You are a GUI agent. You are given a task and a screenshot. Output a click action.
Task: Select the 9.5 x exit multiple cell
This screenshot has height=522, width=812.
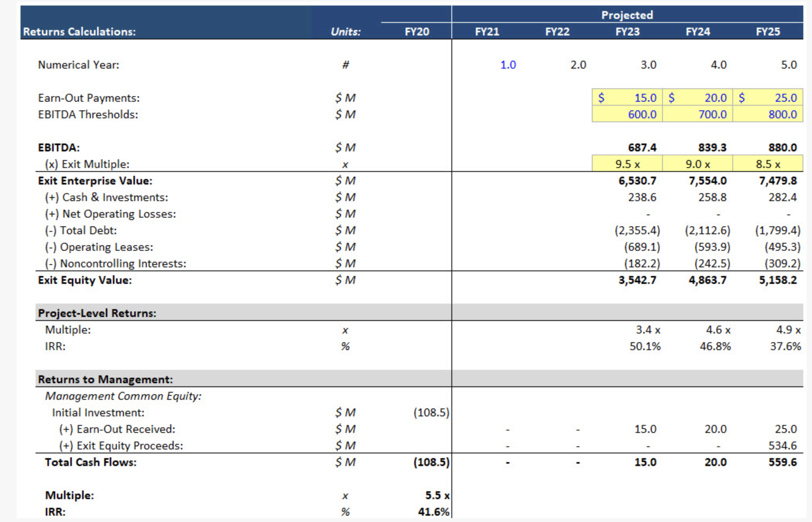[x=627, y=164]
